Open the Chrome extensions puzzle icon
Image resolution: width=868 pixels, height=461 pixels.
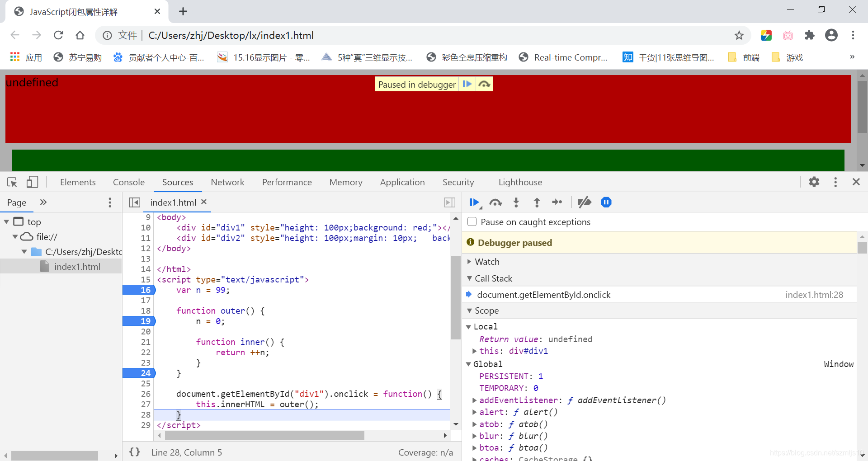pos(810,35)
